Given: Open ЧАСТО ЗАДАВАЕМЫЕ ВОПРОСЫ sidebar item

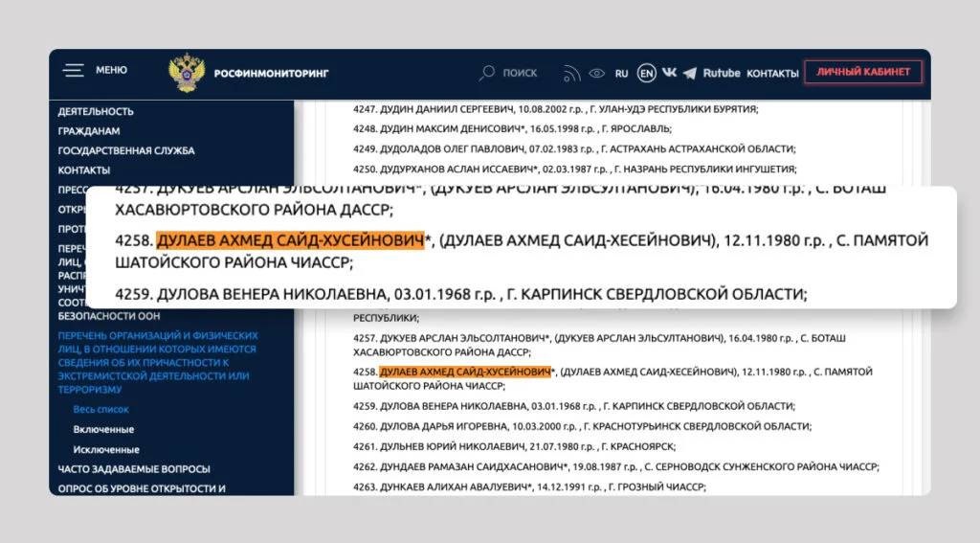Looking at the screenshot, I should pos(132,469).
